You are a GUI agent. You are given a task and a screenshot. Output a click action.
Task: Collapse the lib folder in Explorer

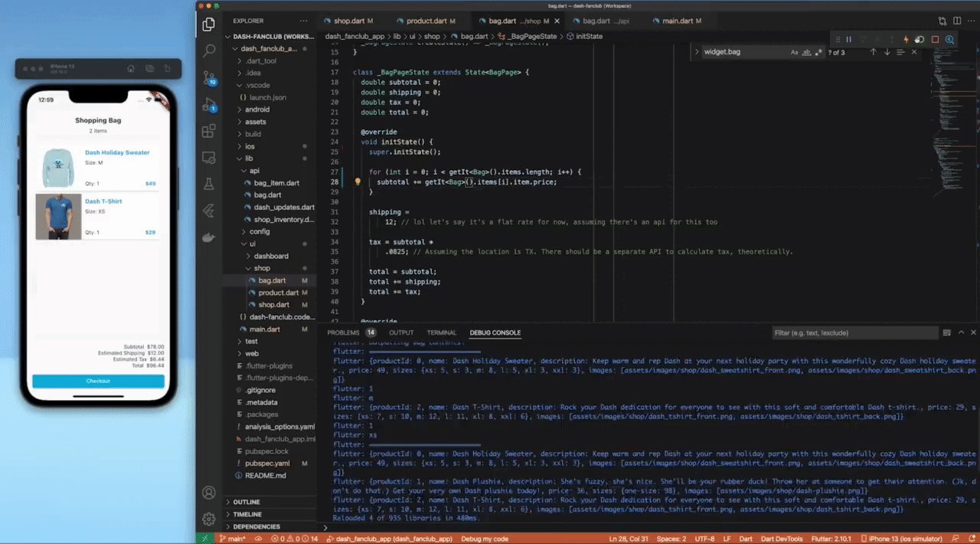[x=245, y=158]
